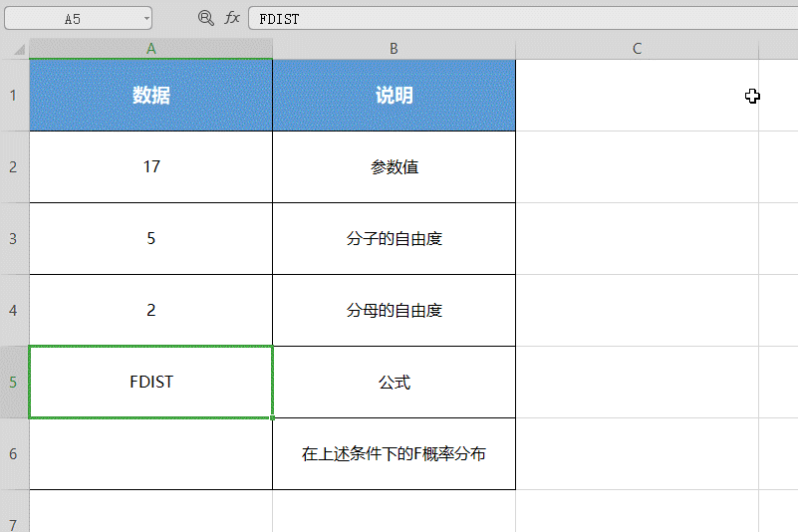Select row 4 header

click(x=14, y=311)
